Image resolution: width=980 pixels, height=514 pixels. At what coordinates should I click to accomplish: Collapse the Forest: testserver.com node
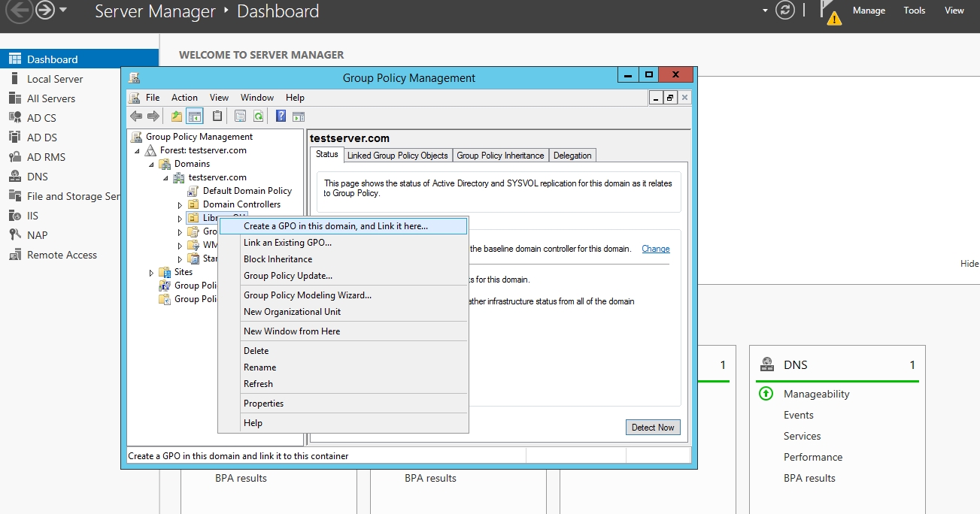point(138,150)
